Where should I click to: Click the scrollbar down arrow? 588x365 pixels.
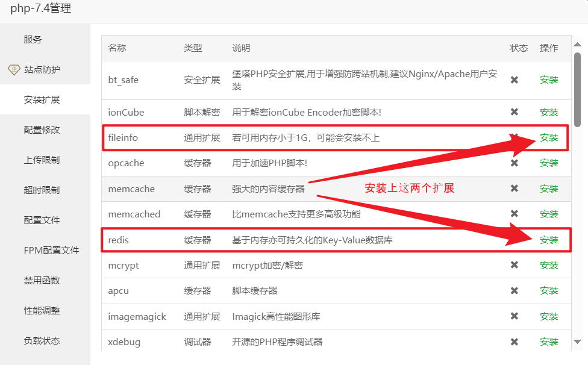(578, 342)
